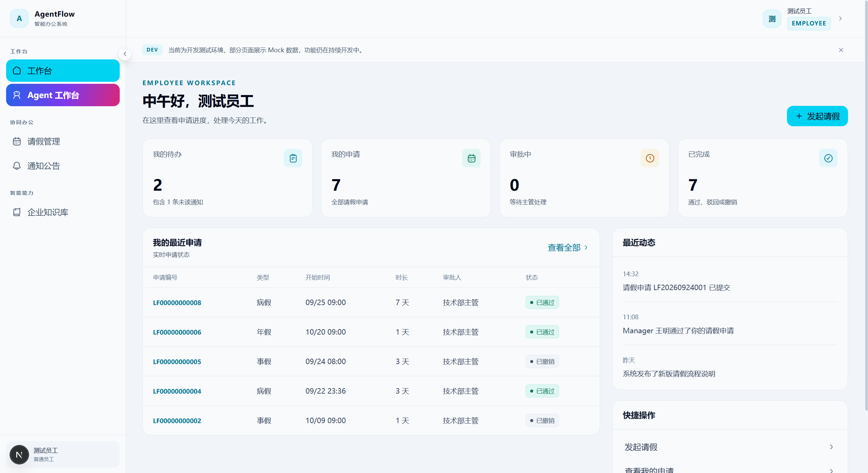Open application LF00000000005
The image size is (868, 473).
177,362
